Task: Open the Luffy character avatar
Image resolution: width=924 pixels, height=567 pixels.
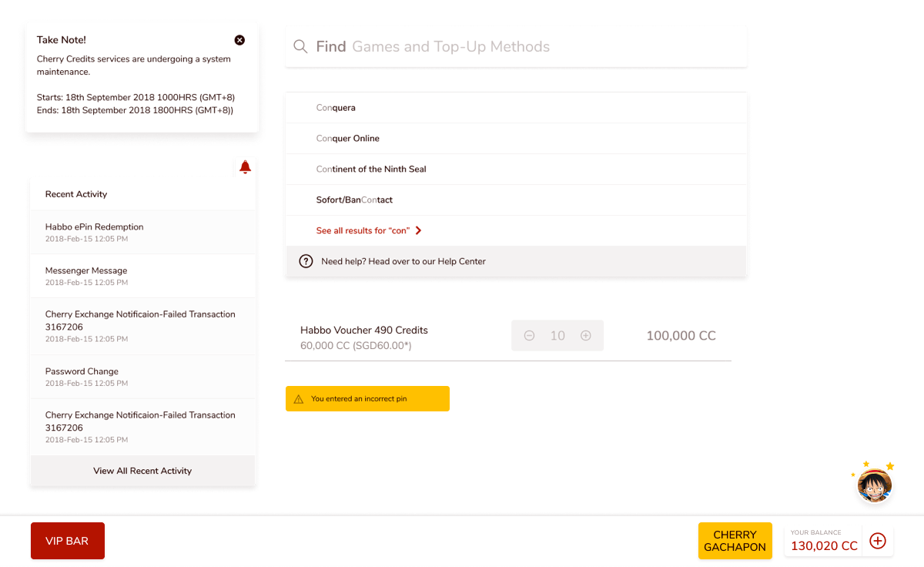Action: click(x=874, y=486)
